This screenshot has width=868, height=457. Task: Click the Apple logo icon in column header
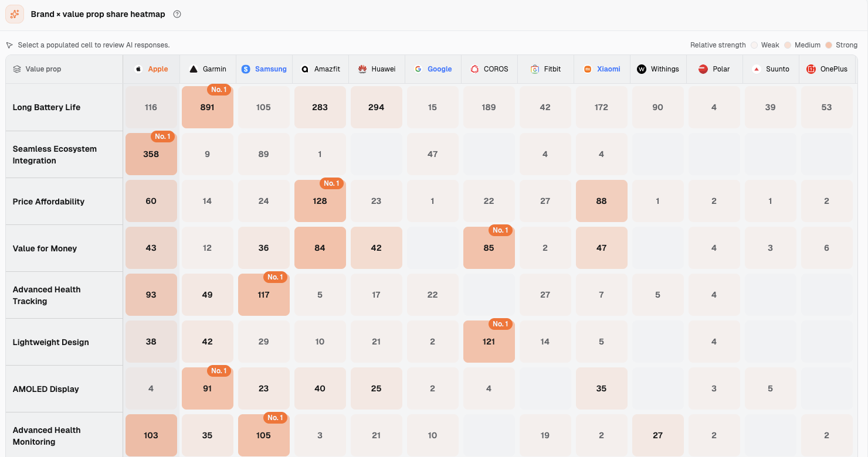(x=138, y=69)
